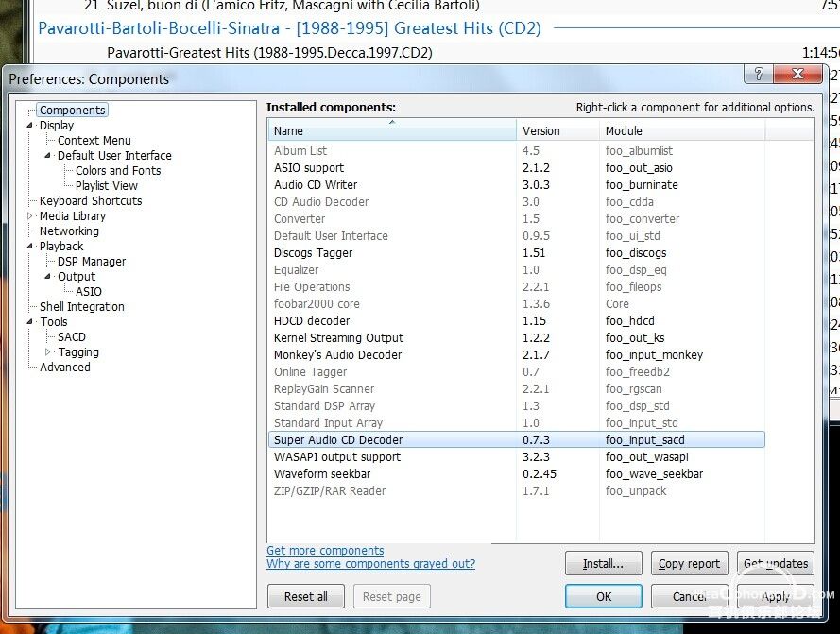Screen dimensions: 840x634
Task: Select Monkey's Audio Decoder component
Action: (x=517, y=354)
